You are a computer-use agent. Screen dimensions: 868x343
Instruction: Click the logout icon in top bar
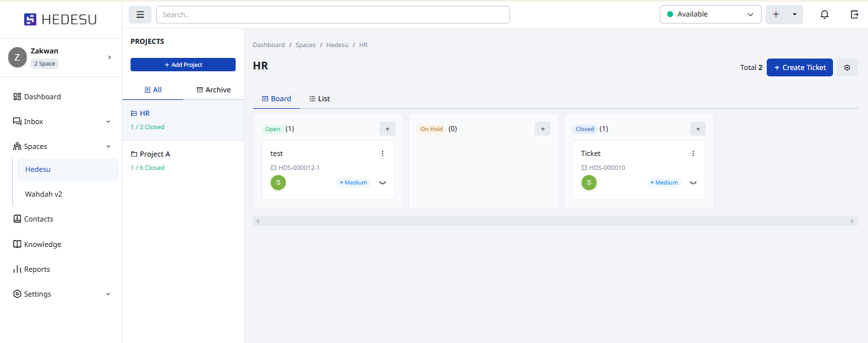point(854,15)
